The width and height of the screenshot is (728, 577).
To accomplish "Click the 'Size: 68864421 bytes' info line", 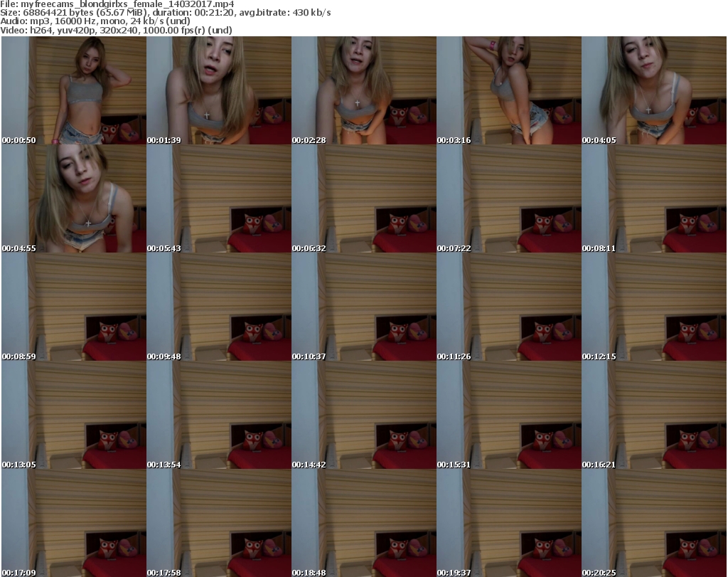I will [165, 13].
